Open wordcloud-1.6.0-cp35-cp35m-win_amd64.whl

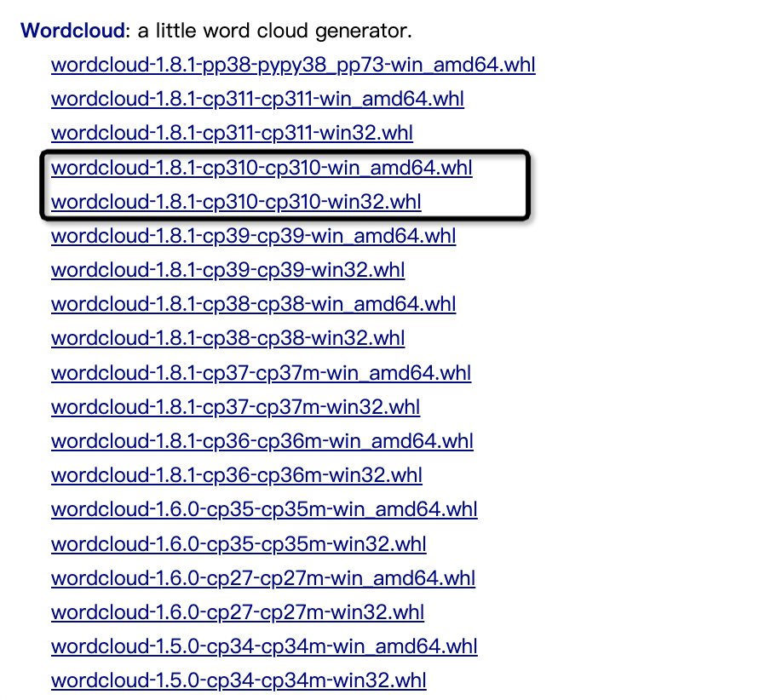264,510
